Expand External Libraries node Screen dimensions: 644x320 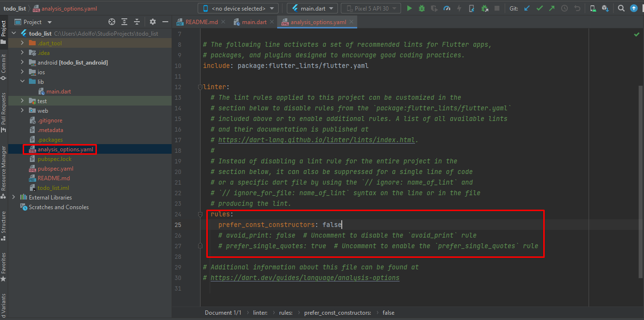pyautogui.click(x=13, y=198)
